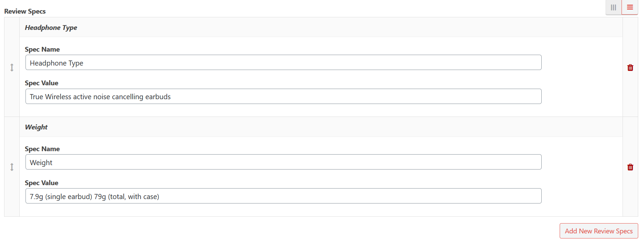The image size is (644, 249).
Task: Focus the Spec Name field containing Weight
Action: (284, 162)
